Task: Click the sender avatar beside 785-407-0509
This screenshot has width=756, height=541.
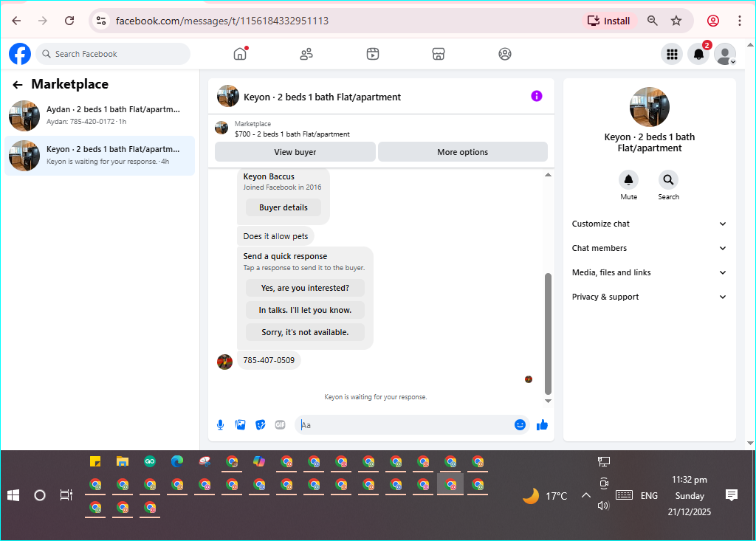Action: click(224, 362)
